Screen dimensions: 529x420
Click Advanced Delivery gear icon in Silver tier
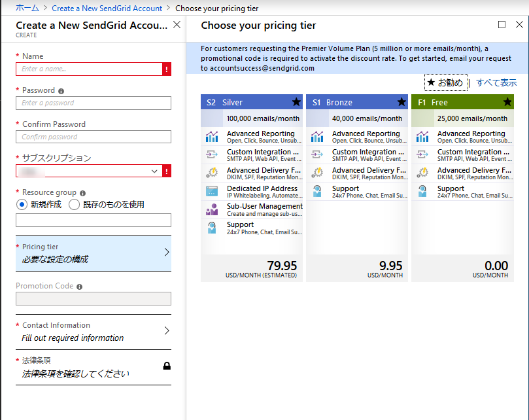(212, 173)
